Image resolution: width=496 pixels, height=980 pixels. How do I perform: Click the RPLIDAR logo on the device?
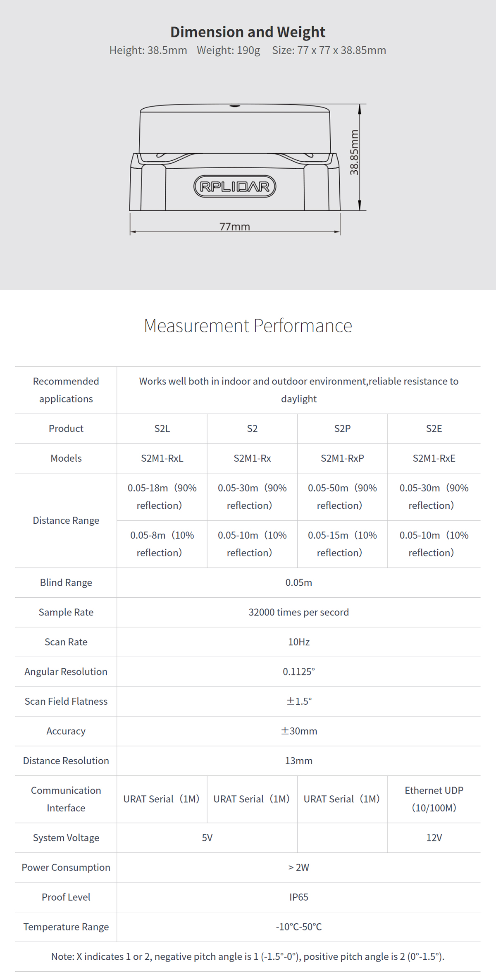(235, 187)
